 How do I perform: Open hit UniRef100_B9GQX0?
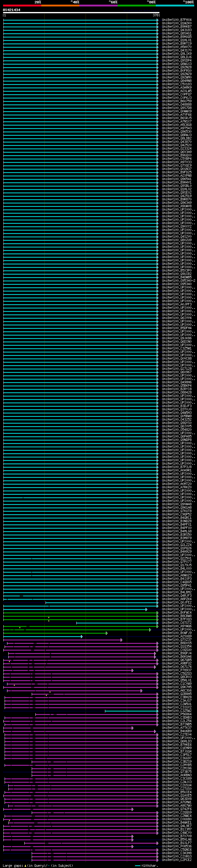click(x=177, y=155)
